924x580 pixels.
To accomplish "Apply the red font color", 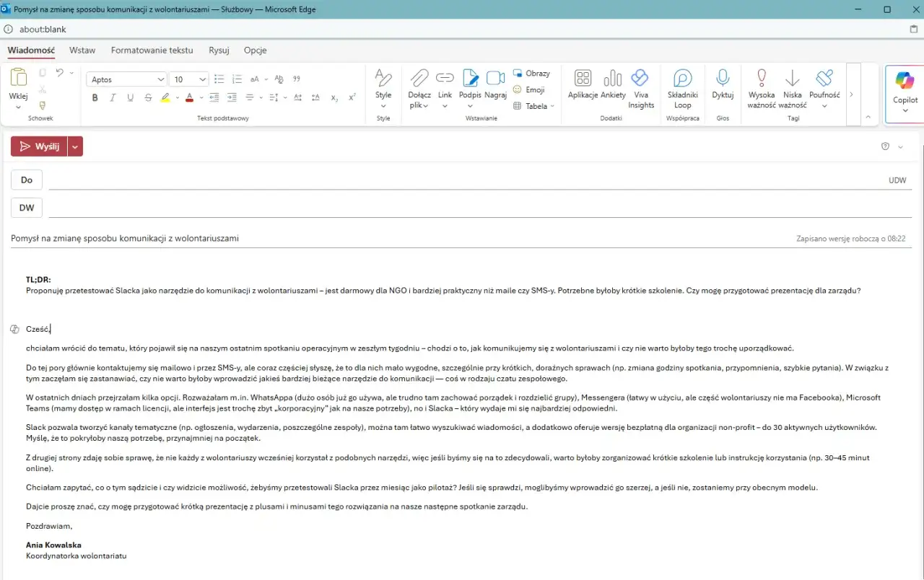I will point(190,97).
